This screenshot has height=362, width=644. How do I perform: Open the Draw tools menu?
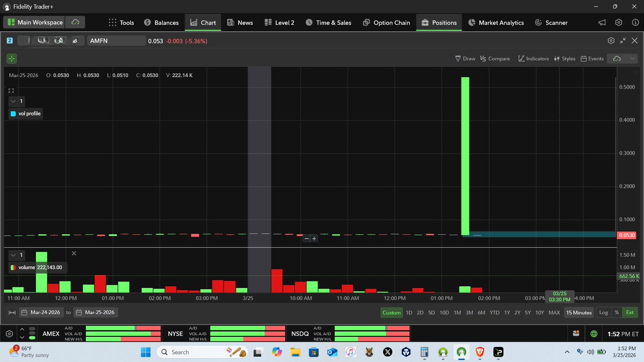pyautogui.click(x=465, y=58)
